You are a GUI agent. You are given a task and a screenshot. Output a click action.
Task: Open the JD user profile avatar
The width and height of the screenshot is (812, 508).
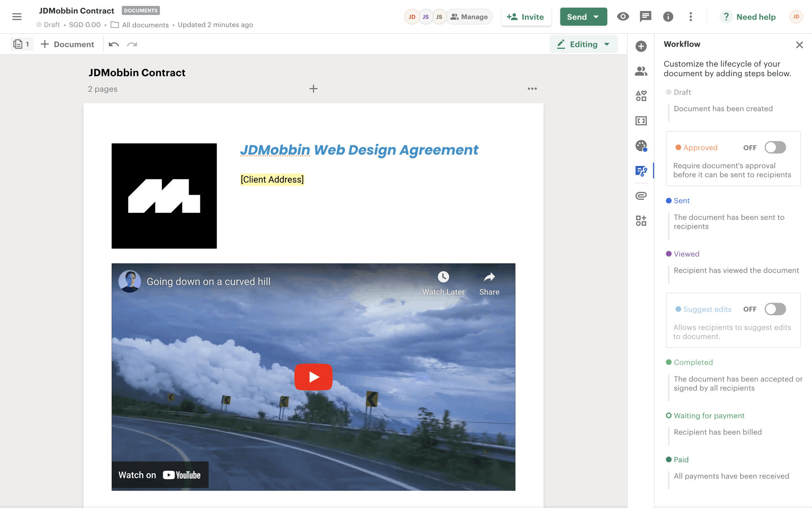pyautogui.click(x=796, y=17)
